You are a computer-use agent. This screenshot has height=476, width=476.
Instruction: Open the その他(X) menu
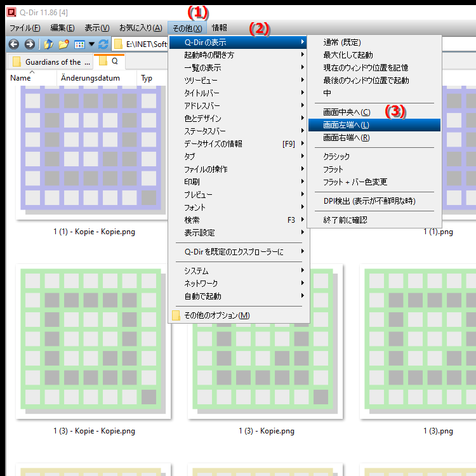pyautogui.click(x=187, y=28)
